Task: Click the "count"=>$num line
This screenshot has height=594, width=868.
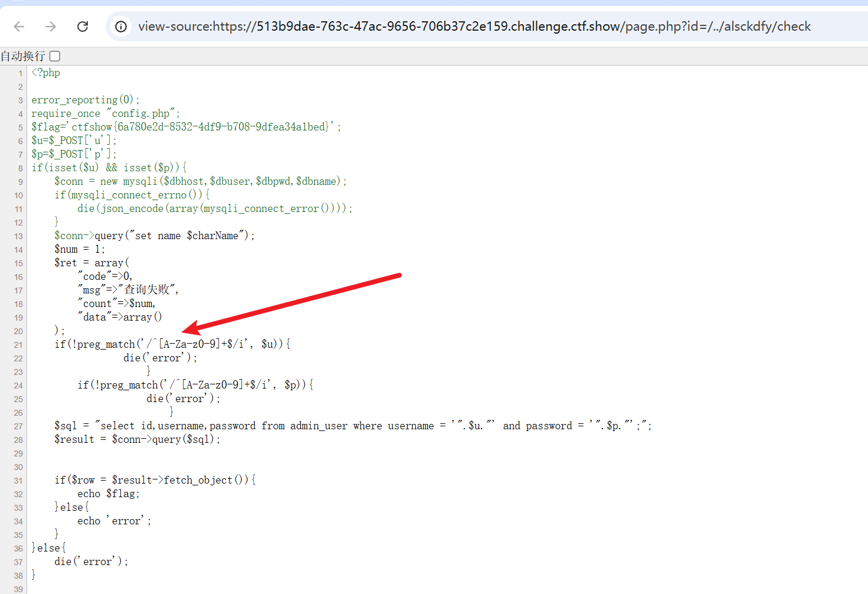Action: point(116,303)
